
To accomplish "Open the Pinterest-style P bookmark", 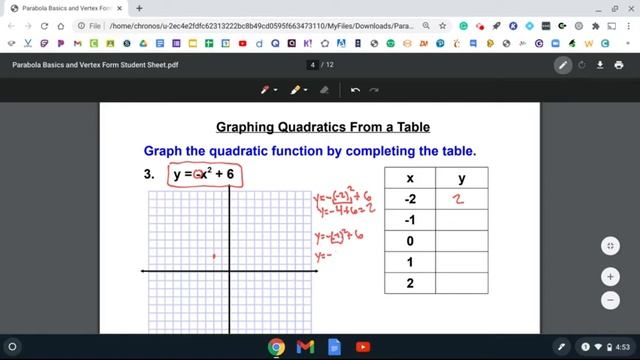I will [61, 43].
